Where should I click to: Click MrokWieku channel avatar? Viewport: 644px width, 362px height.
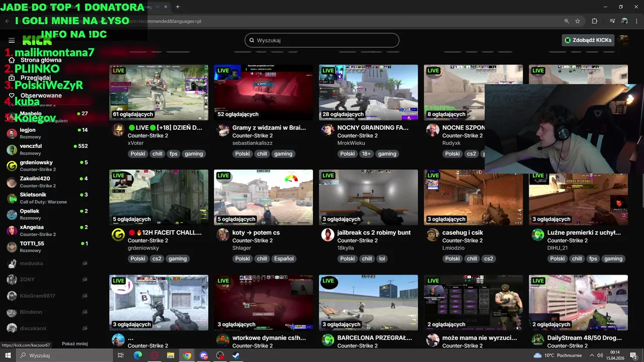tap(328, 131)
